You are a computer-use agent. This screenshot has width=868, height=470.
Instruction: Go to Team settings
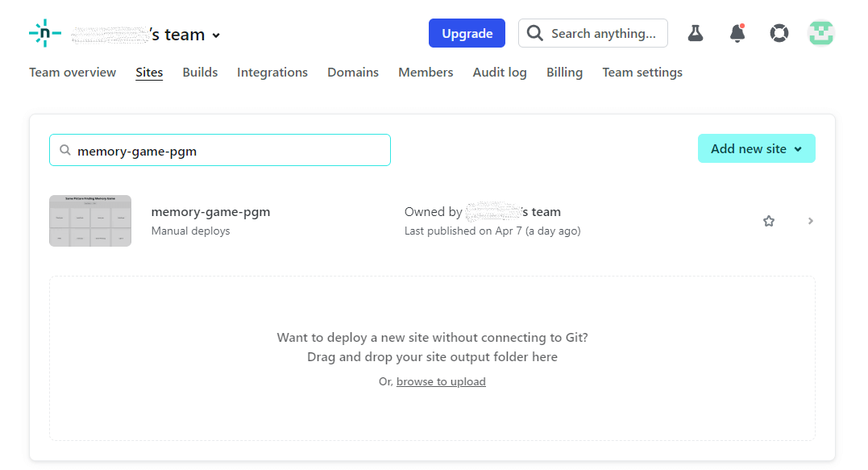pos(642,72)
